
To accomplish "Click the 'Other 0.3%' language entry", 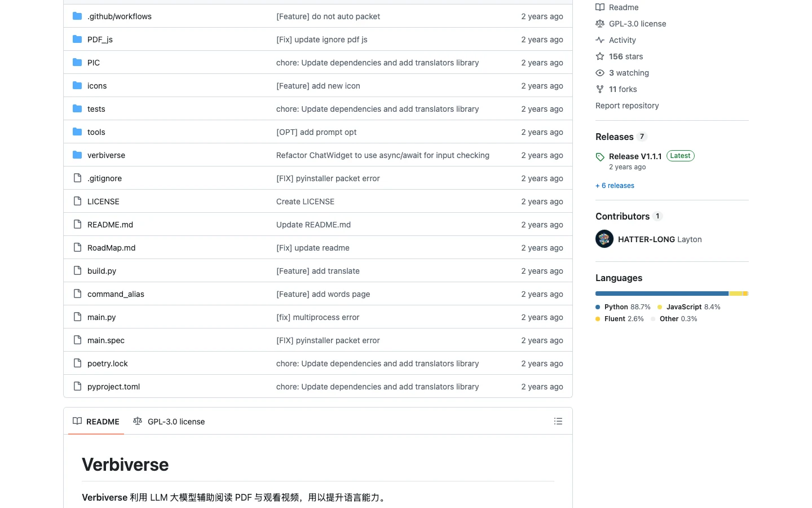I will [x=674, y=319].
